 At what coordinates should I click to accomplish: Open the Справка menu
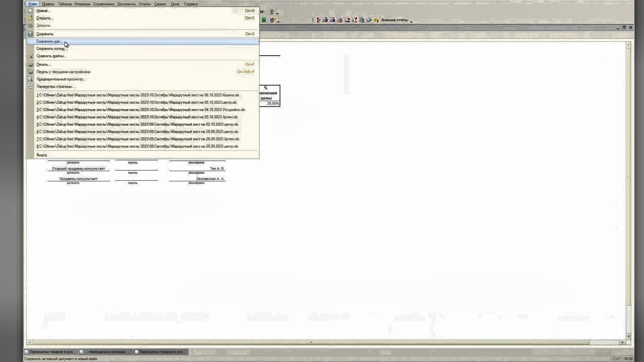point(191,4)
